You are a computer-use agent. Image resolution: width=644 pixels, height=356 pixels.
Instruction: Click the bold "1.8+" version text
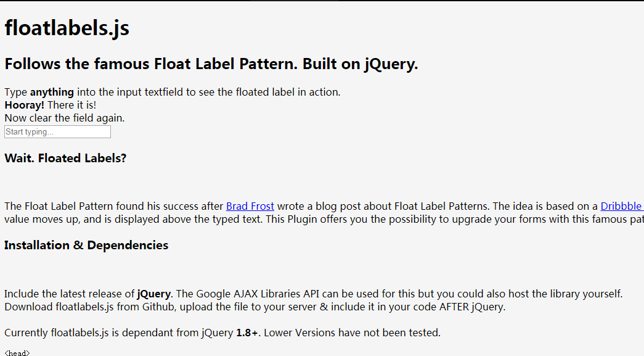click(x=247, y=333)
